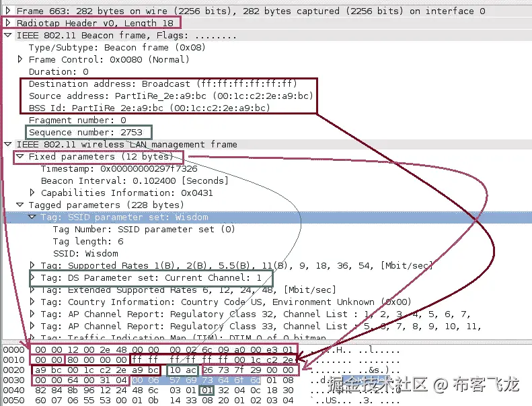The height and width of the screenshot is (406, 532).
Task: Select the BSS Id row
Action: pyautogui.click(x=149, y=108)
